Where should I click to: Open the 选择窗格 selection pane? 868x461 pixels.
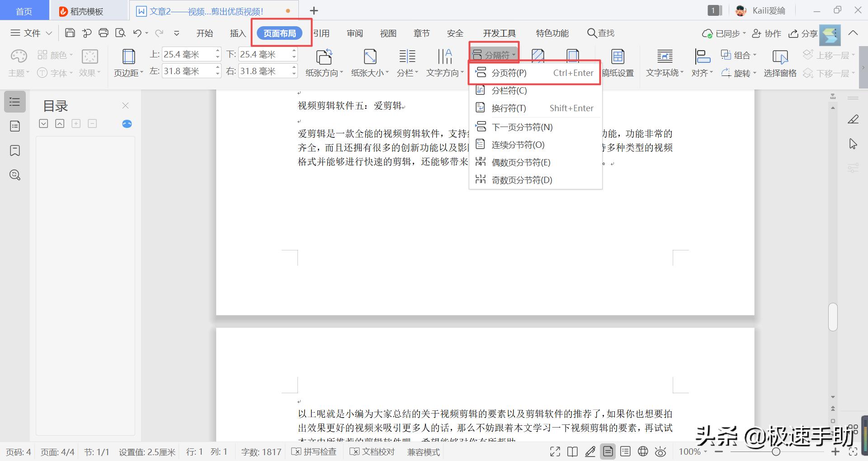tap(780, 63)
